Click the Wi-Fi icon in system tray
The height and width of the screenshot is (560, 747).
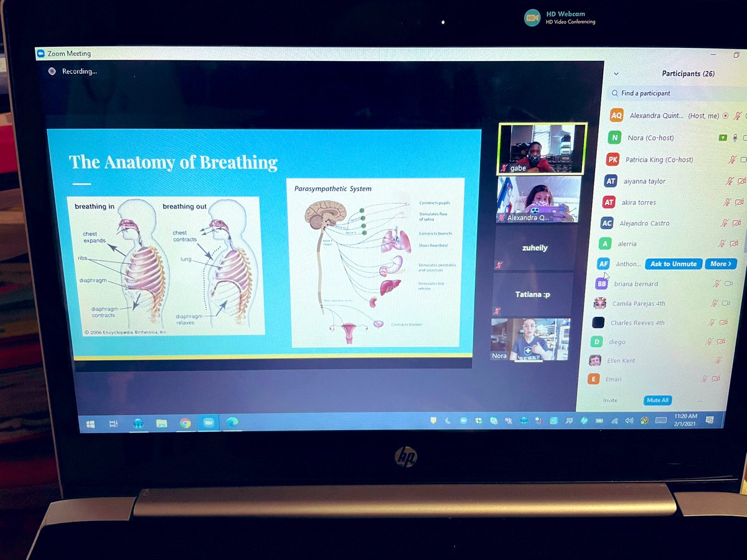(x=615, y=421)
